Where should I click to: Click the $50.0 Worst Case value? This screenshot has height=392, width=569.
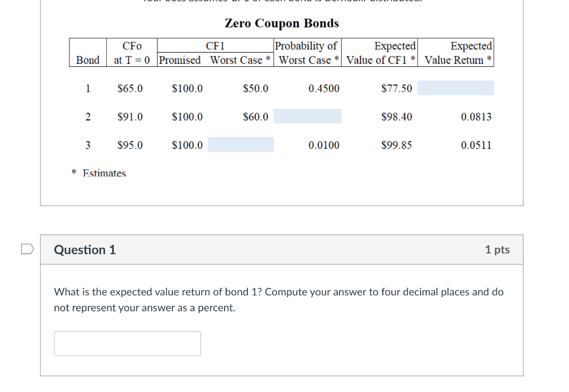(x=256, y=88)
